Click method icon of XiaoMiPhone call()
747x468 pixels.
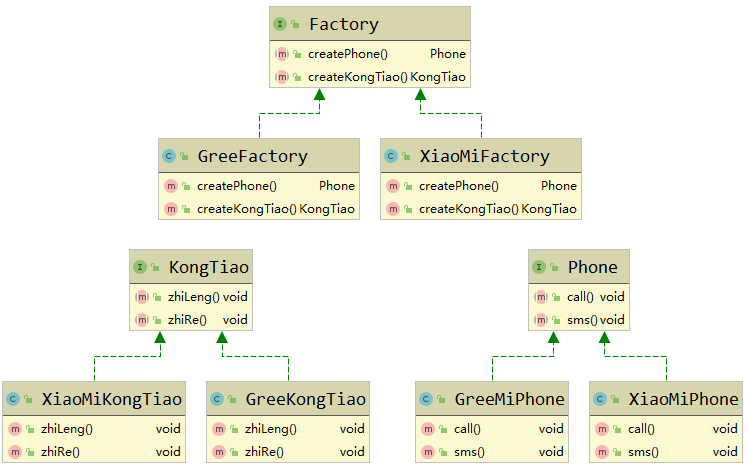tap(602, 429)
